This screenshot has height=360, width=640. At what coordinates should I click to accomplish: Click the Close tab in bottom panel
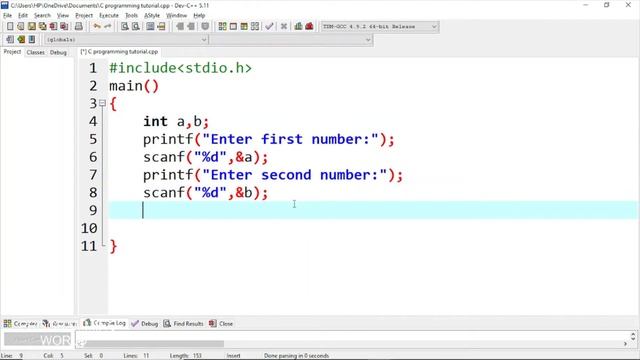[x=221, y=324]
